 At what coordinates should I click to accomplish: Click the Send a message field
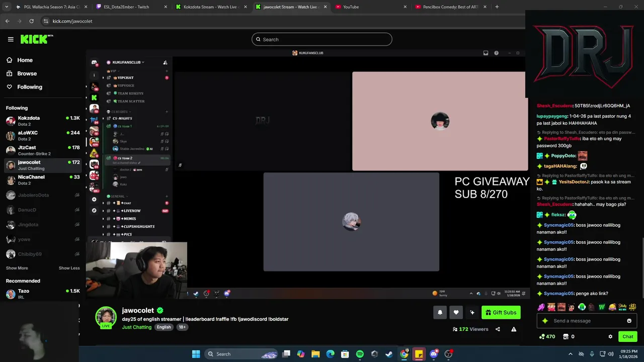[587, 321]
